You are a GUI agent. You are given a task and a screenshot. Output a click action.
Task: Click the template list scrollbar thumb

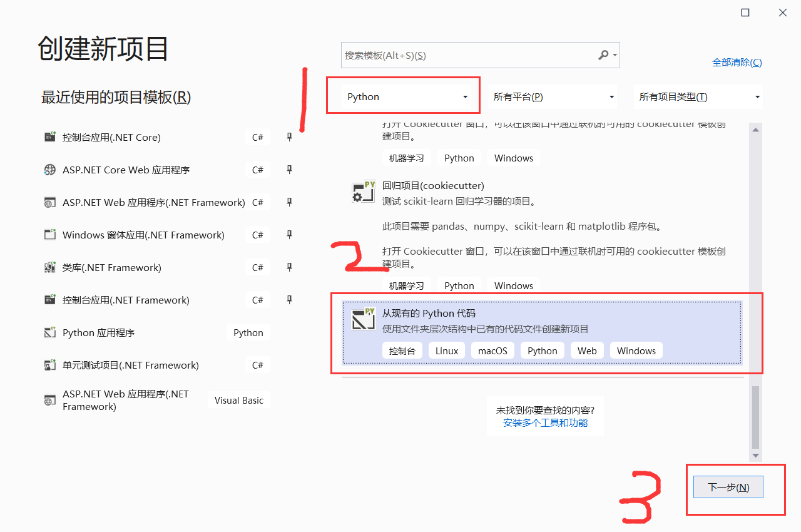click(x=755, y=417)
